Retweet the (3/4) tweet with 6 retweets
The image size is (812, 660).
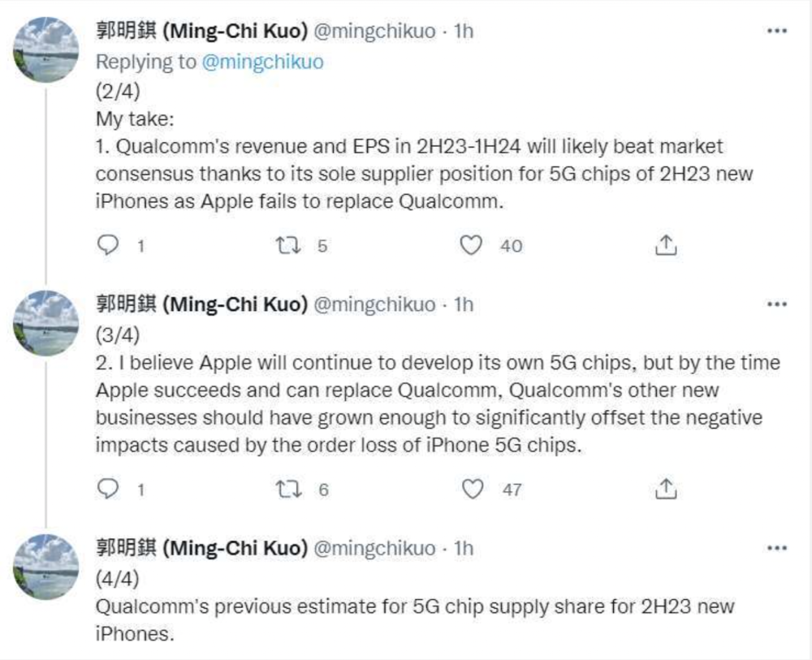tap(288, 490)
